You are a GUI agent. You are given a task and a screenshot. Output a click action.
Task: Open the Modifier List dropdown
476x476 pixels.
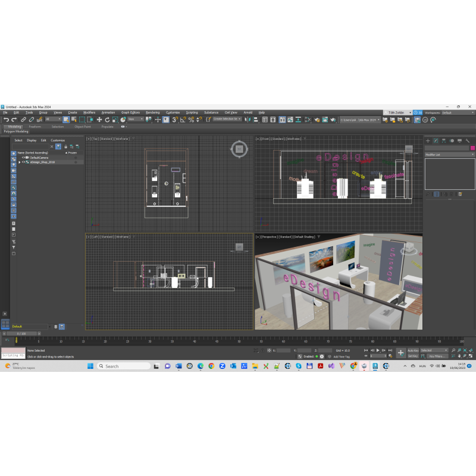(449, 155)
